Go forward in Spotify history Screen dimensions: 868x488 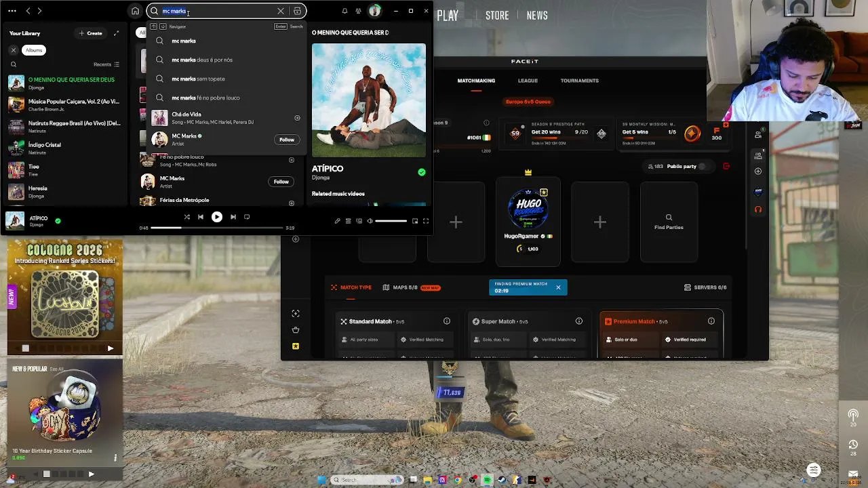pyautogui.click(x=39, y=11)
